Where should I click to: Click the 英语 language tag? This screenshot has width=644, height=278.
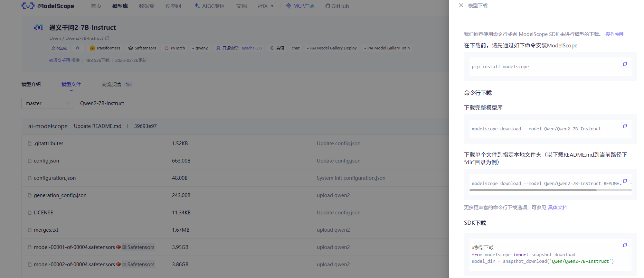[x=277, y=48]
